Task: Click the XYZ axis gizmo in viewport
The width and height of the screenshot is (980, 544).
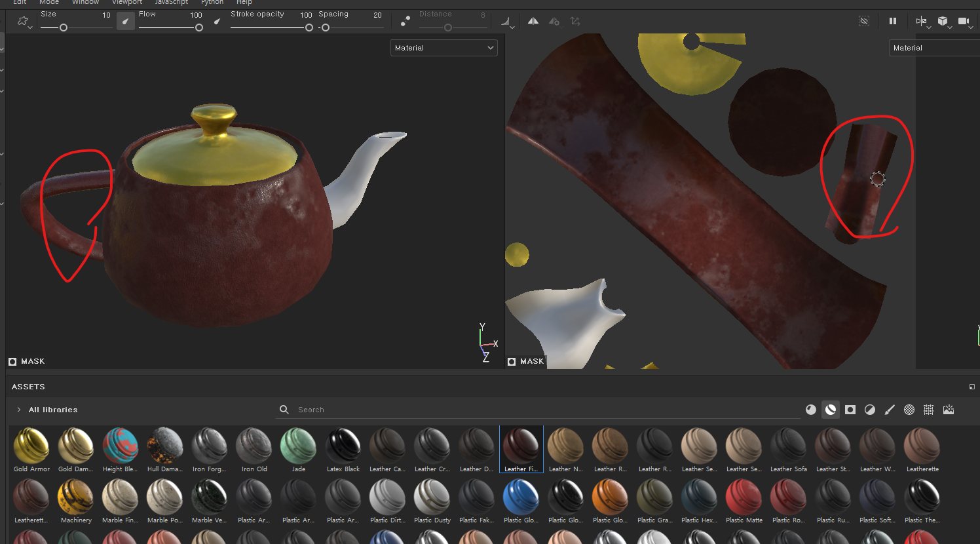Action: point(487,343)
